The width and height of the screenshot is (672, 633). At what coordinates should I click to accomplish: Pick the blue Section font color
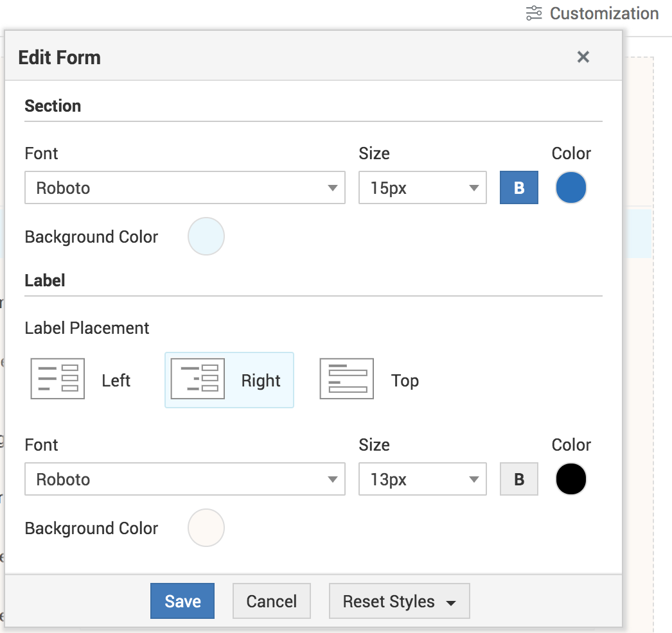pos(571,188)
